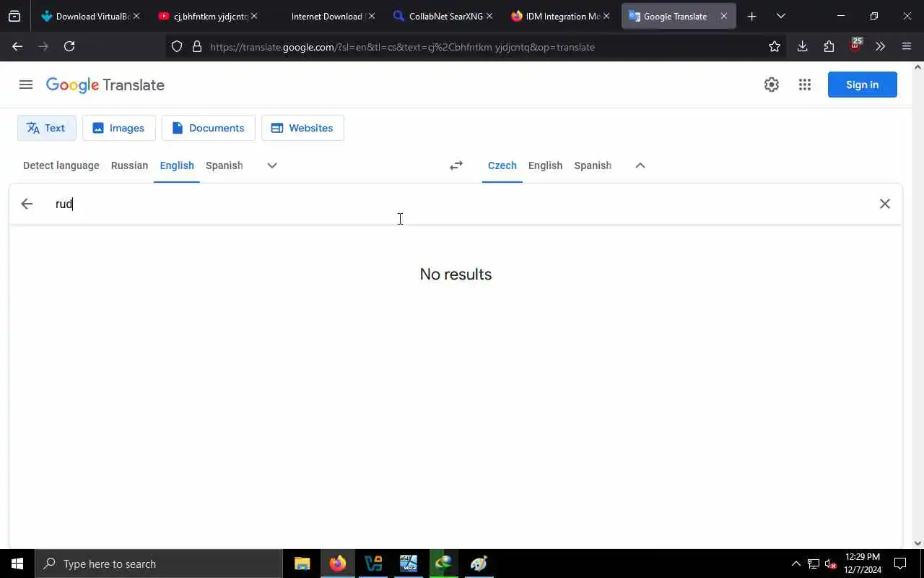
Task: Open the Firefox View icon
Action: click(x=14, y=16)
